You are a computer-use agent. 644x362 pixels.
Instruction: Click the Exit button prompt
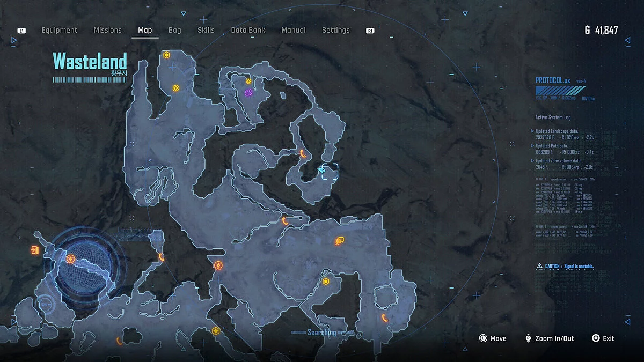pyautogui.click(x=603, y=338)
